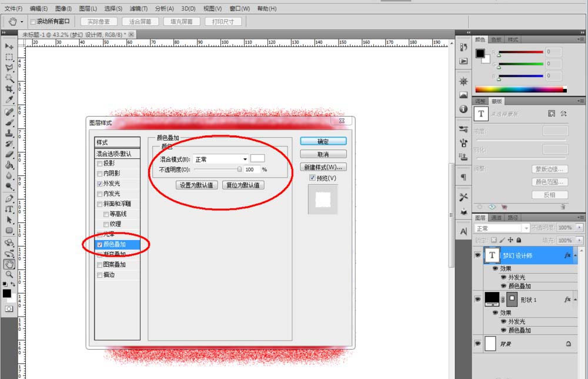Viewport: 588px width, 379px height.
Task: Select the Lasso tool
Action: click(9, 68)
